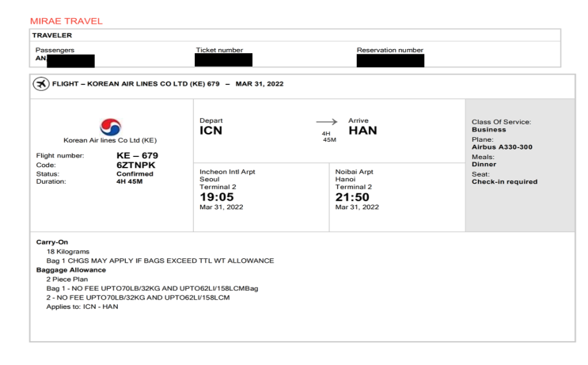Click the Arrive label
This screenshot has height=365, width=588.
(358, 120)
